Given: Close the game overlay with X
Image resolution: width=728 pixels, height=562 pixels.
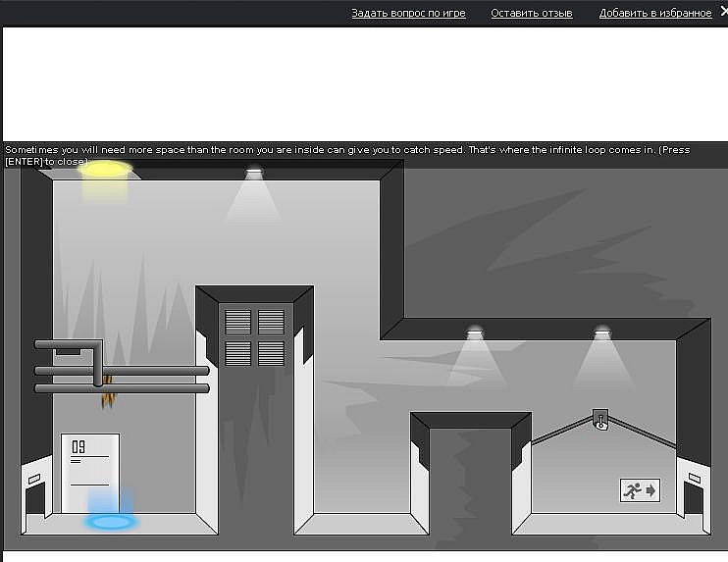Looking at the screenshot, I should tap(724, 11).
